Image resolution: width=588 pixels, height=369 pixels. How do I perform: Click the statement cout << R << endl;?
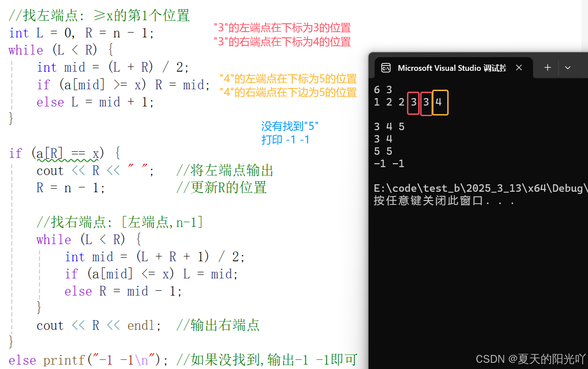click(x=99, y=325)
